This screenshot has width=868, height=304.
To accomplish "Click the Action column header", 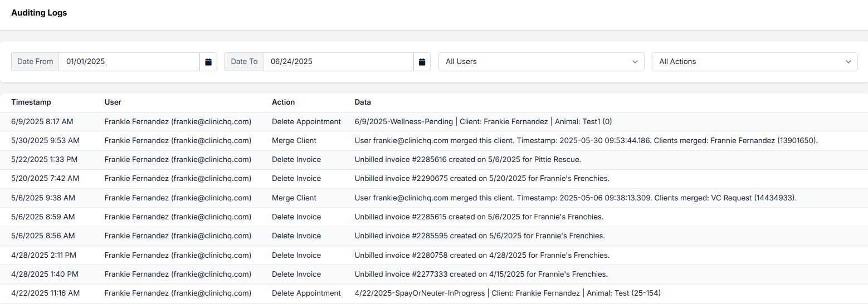I will (x=283, y=102).
